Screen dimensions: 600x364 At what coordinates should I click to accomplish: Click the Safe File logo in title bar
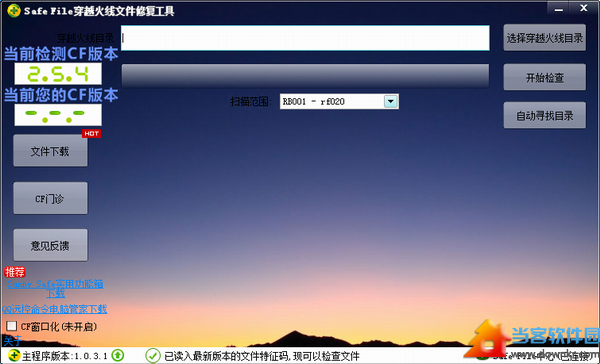pyautogui.click(x=14, y=11)
